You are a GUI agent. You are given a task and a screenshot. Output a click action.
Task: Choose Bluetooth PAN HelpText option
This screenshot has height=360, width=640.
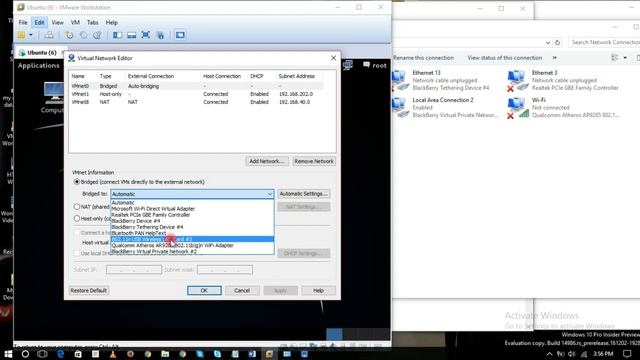(x=192, y=233)
